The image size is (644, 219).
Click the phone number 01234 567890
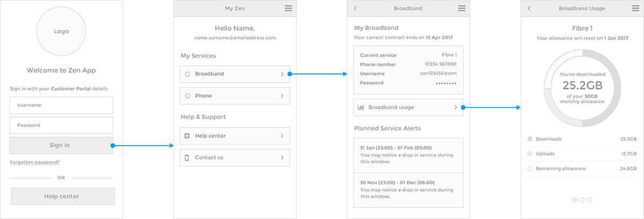point(441,64)
